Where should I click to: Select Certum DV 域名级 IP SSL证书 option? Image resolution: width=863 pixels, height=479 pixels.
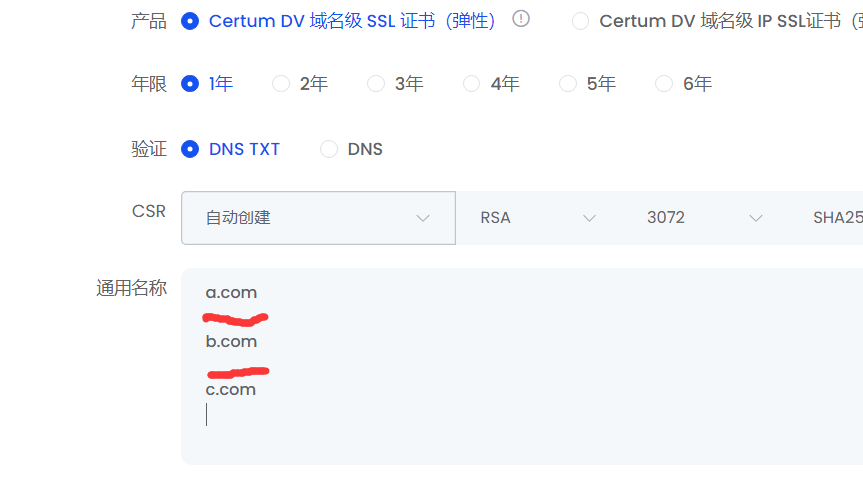[x=581, y=21]
